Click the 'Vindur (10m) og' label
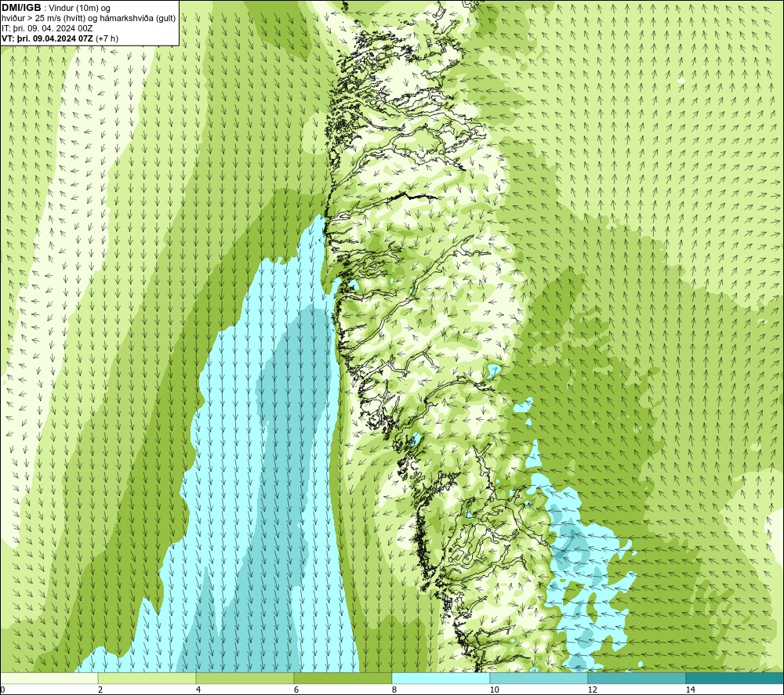 pos(81,9)
